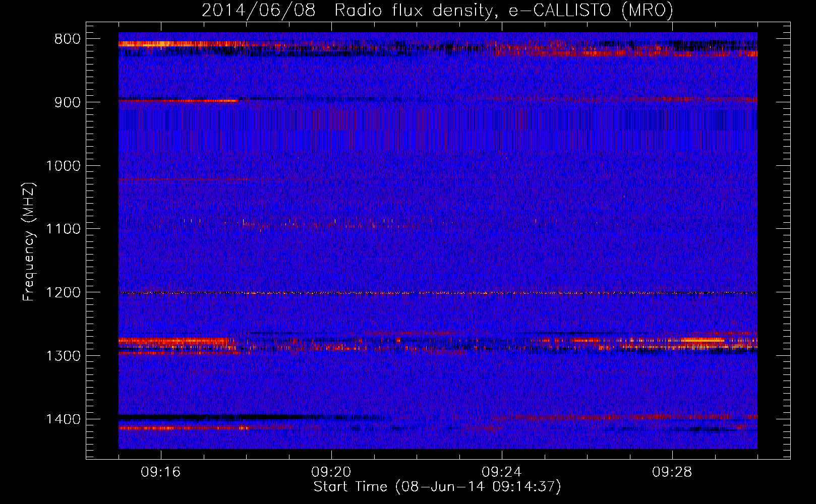Click the 09:24 time tick label
816x504 pixels.
pos(502,472)
